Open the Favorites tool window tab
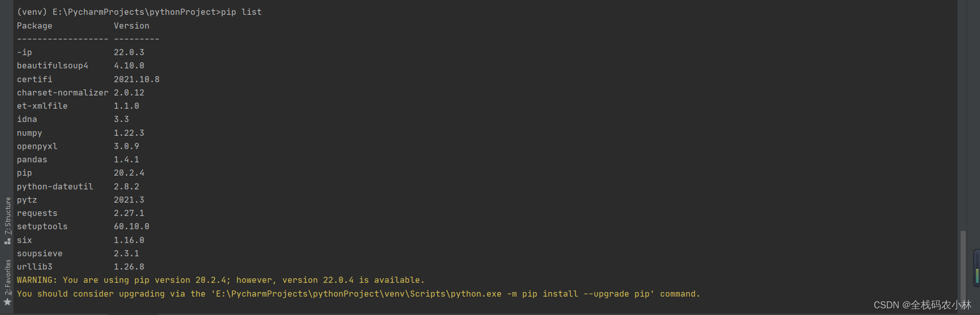This screenshot has width=980, height=315. coord(8,277)
